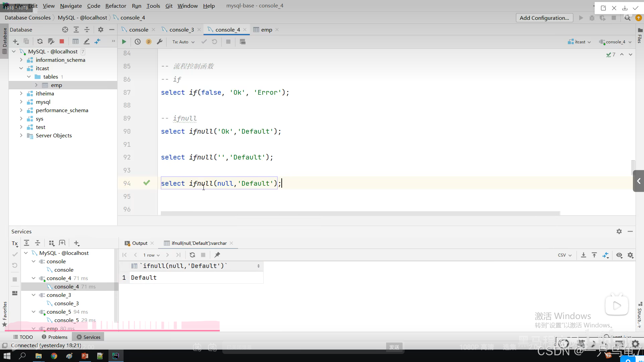Screen dimensions: 644x362
Task: Open the Tx Auto transaction mode dropdown
Action: (x=183, y=42)
